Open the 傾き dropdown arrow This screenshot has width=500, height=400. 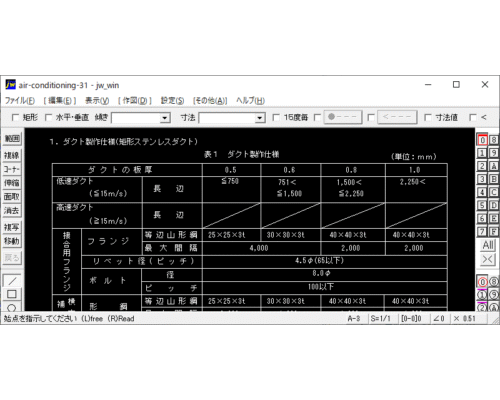click(164, 118)
